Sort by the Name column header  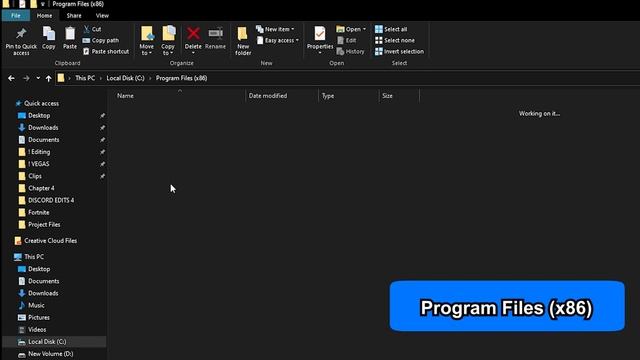pyautogui.click(x=125, y=96)
